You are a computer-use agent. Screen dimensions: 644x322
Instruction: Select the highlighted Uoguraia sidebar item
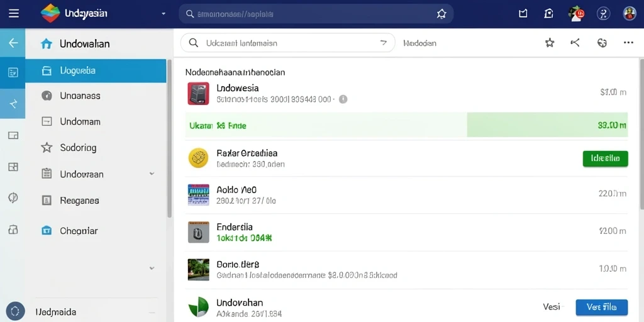96,70
